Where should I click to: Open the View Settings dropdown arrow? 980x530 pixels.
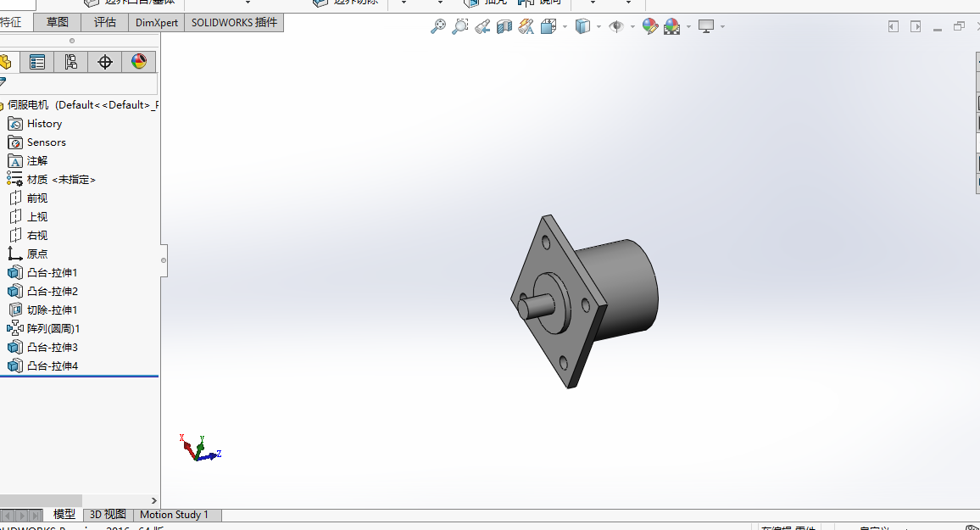pyautogui.click(x=722, y=26)
